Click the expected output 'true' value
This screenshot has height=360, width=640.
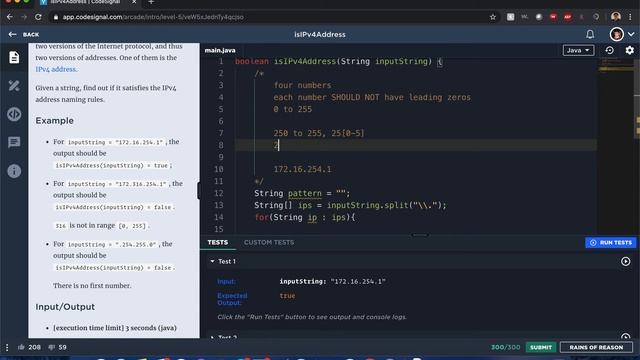[287, 296]
